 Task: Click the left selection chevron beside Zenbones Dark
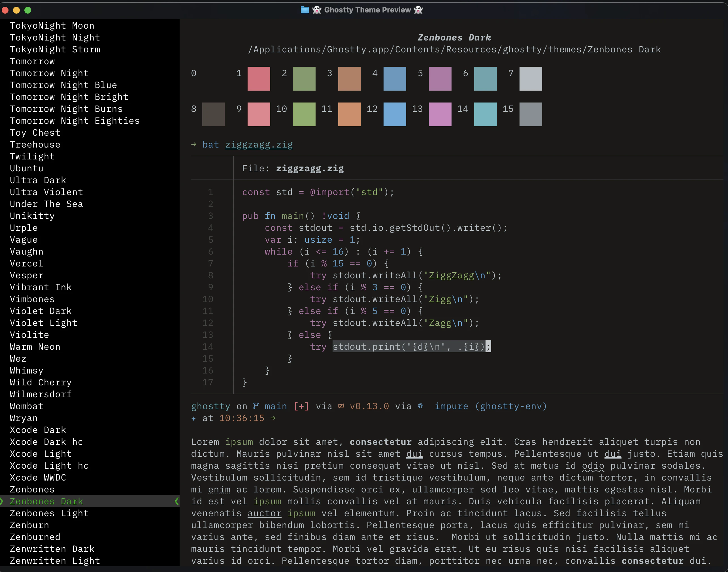(2, 501)
